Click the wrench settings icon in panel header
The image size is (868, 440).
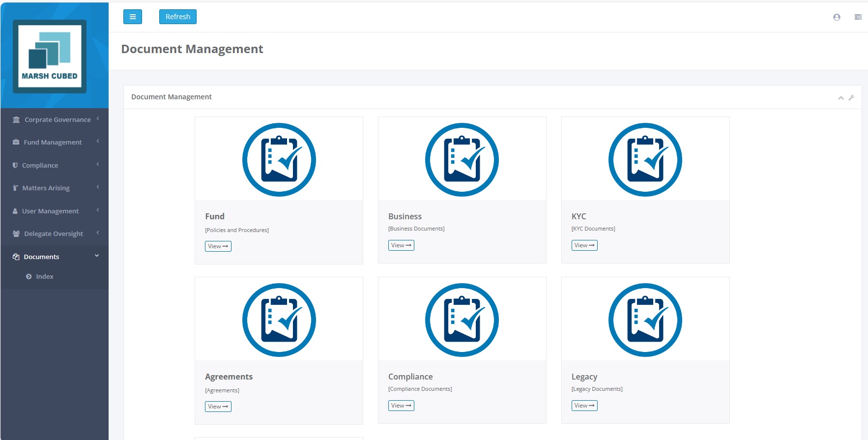[x=851, y=97]
